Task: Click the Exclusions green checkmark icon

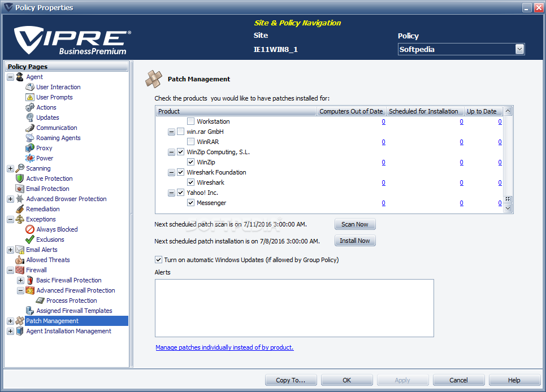Action: tap(30, 239)
